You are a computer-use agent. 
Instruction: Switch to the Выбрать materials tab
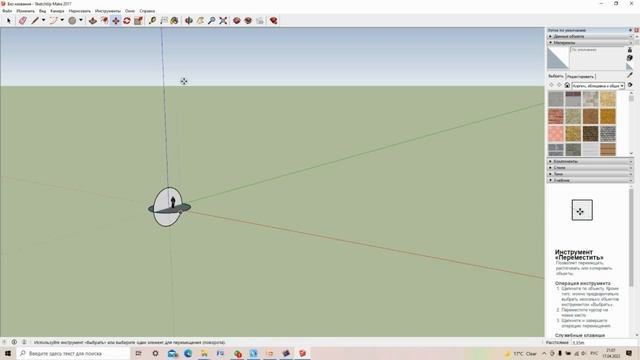556,76
